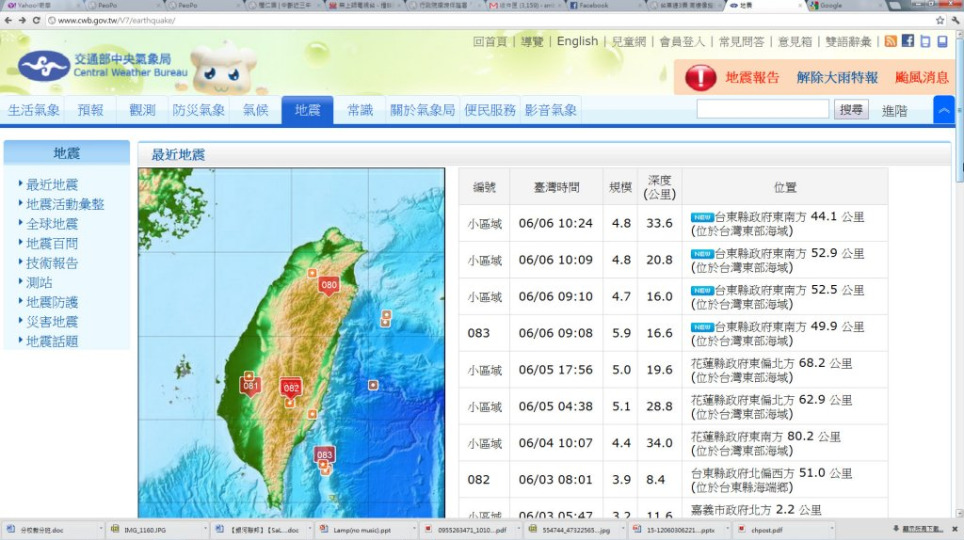
Task: Open the Facebook icon in the header
Action: pyautogui.click(x=908, y=41)
